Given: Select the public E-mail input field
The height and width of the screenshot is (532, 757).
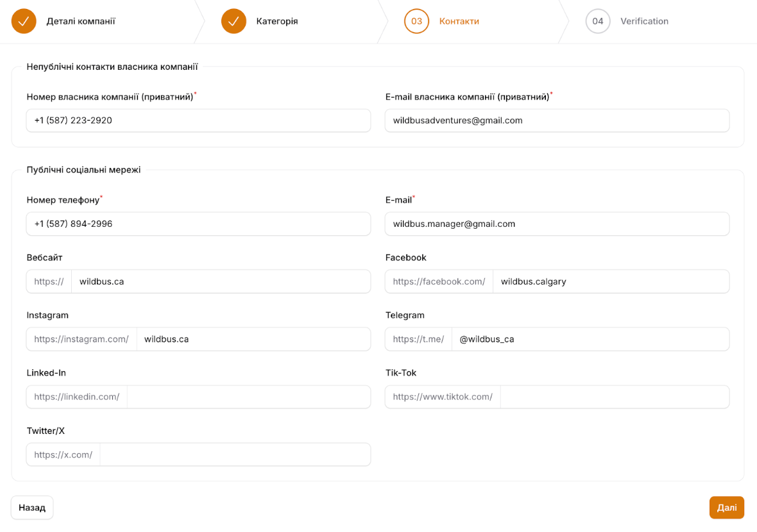Looking at the screenshot, I should [557, 224].
